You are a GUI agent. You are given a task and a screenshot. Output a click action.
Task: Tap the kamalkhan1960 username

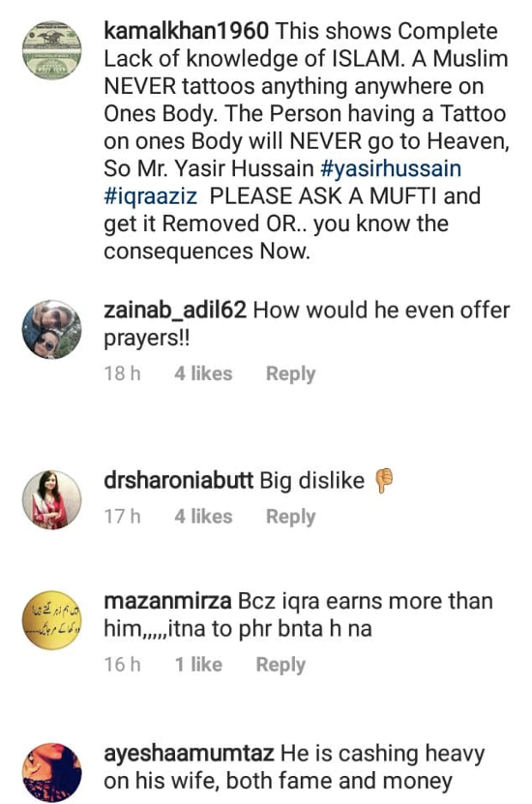[186, 31]
